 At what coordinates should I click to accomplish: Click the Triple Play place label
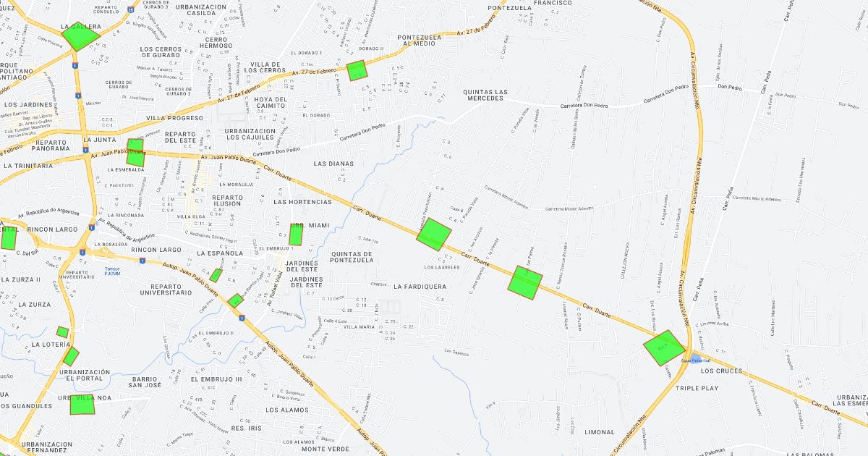pyautogui.click(x=697, y=389)
